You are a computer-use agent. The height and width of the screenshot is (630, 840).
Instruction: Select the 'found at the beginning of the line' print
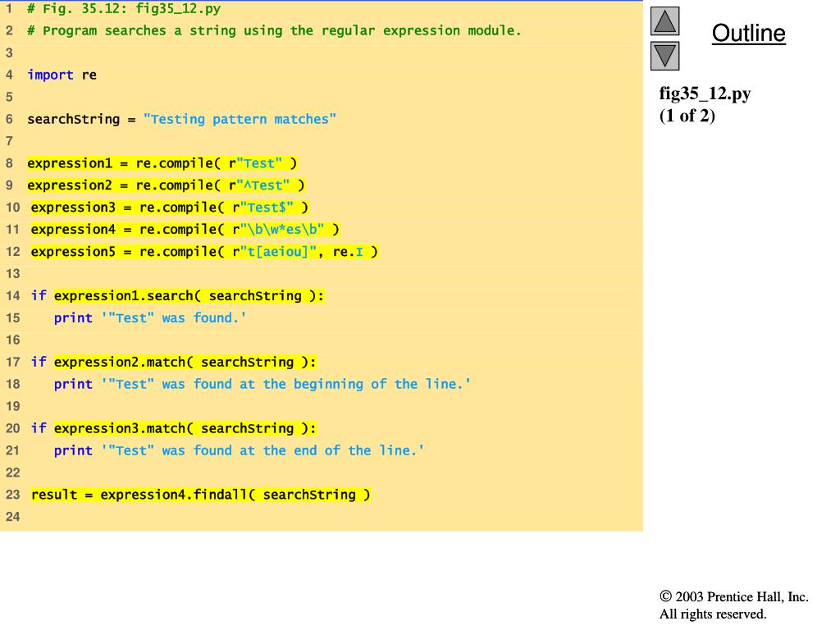coord(262,384)
